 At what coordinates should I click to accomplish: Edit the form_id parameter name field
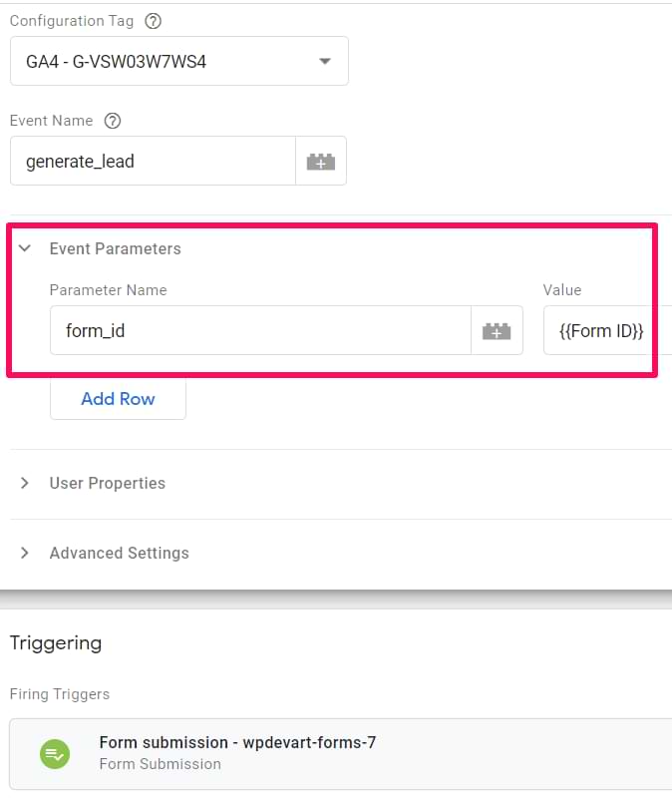[x=259, y=330]
